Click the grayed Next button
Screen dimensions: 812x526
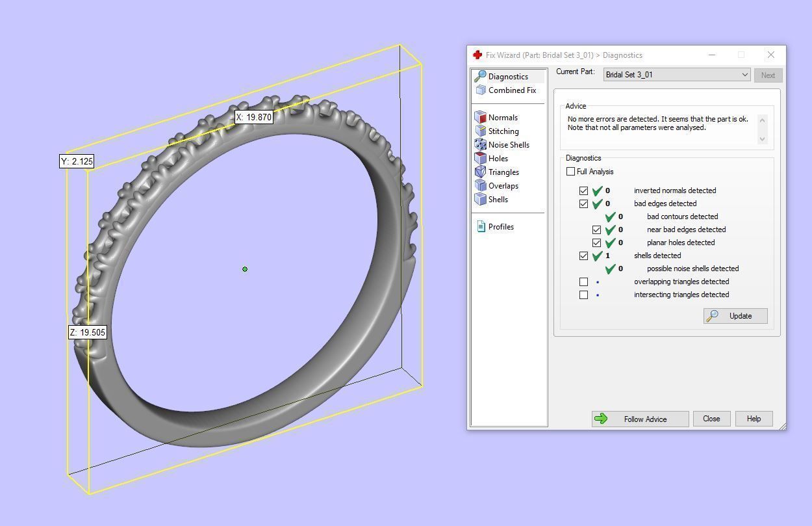[768, 75]
